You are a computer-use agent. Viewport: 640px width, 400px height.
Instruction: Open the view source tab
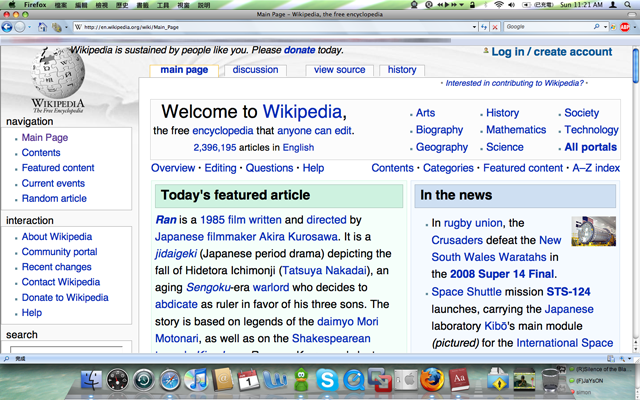[x=340, y=70]
